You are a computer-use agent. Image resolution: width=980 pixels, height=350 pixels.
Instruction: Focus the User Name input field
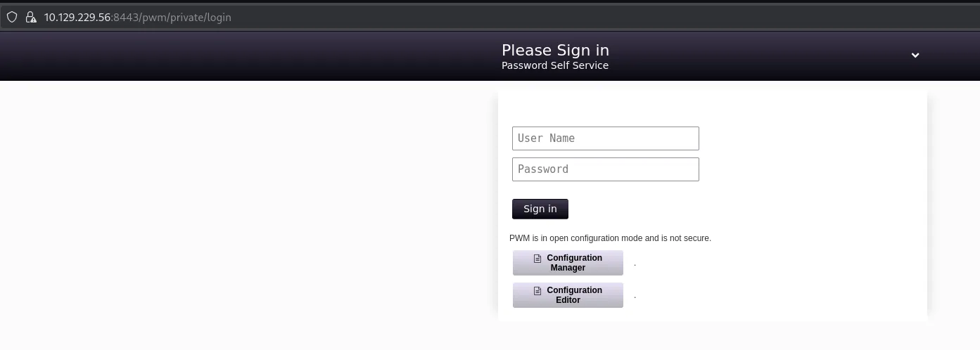point(605,138)
